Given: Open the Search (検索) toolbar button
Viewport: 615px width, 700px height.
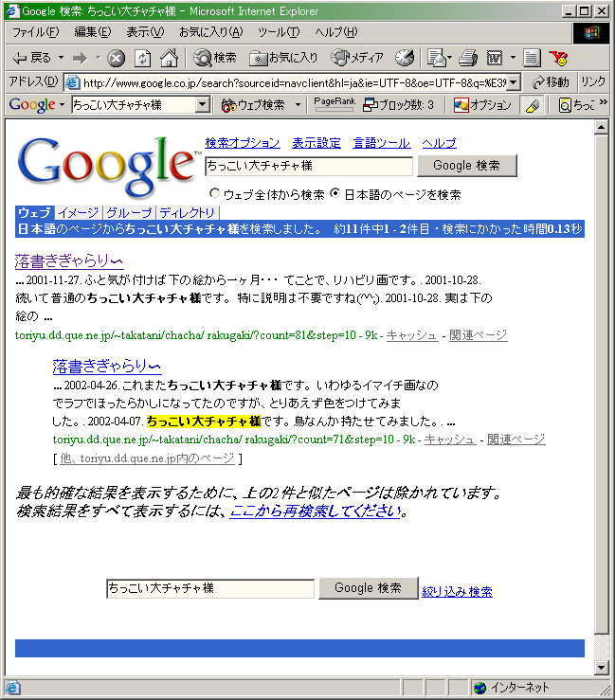Looking at the screenshot, I should (214, 58).
